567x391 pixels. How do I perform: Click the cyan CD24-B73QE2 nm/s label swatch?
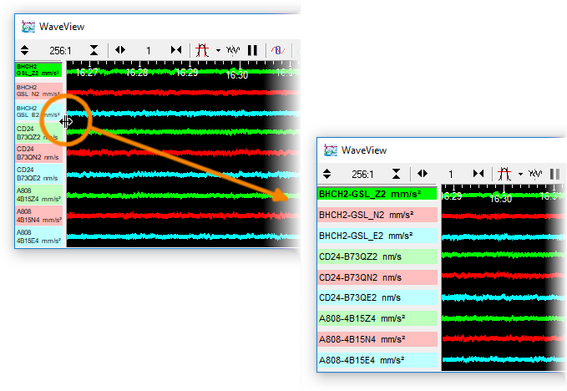[378, 298]
